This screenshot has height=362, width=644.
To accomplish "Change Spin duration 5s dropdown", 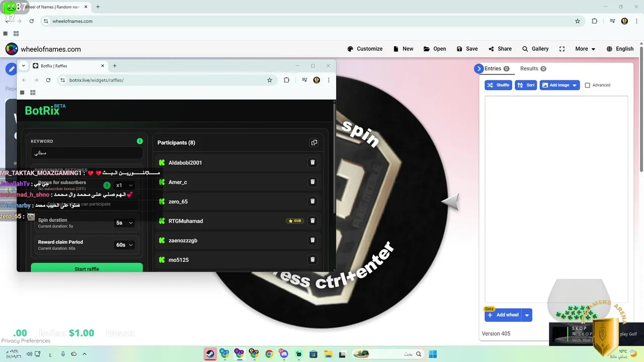I will click(x=124, y=223).
